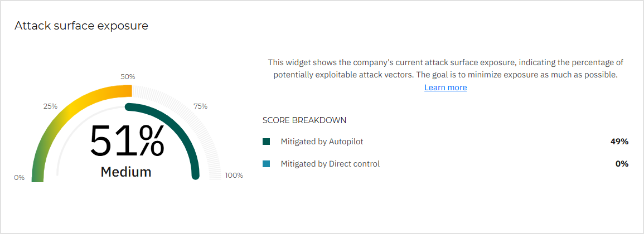Click the Medium severity label under the score
The width and height of the screenshot is (644, 234).
126,172
